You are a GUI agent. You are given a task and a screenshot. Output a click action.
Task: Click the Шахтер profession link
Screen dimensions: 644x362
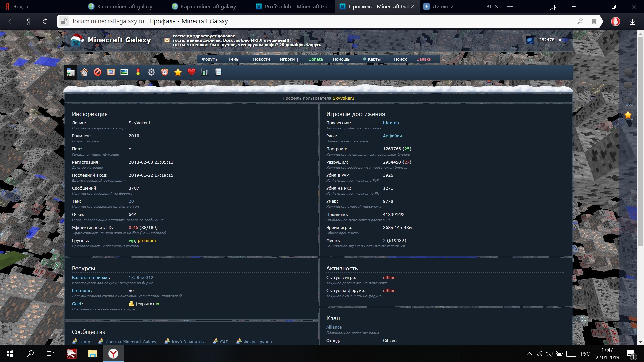391,123
